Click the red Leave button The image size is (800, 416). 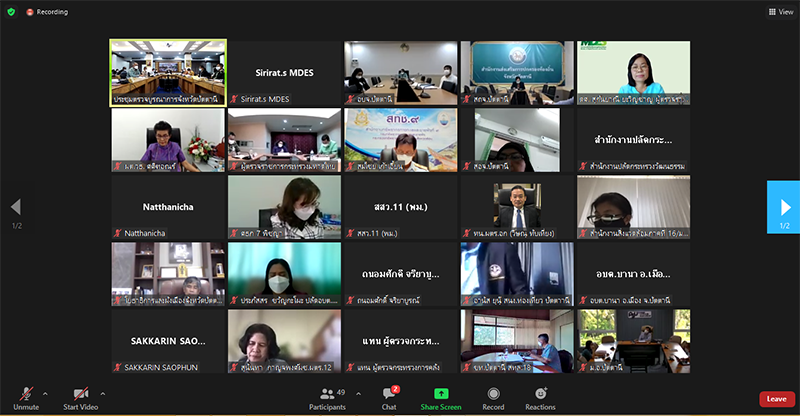[776, 398]
